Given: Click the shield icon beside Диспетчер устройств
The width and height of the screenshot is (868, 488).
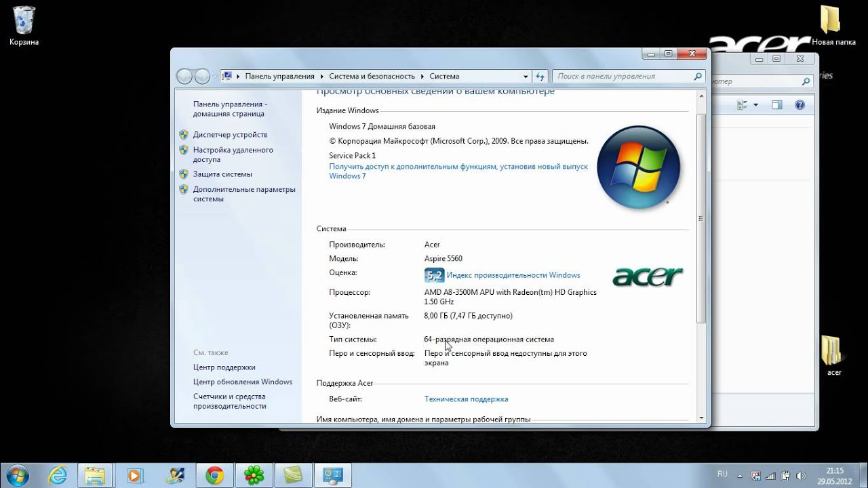Looking at the screenshot, I should tap(184, 135).
